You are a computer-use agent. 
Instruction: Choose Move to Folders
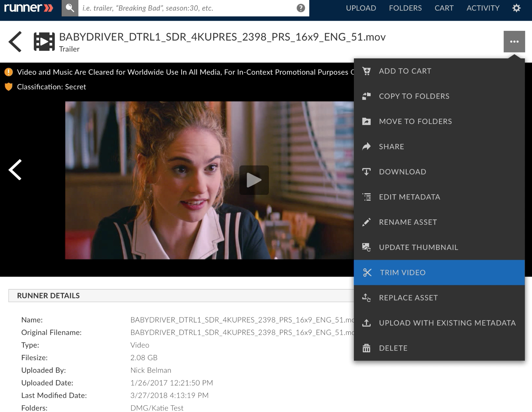(439, 121)
